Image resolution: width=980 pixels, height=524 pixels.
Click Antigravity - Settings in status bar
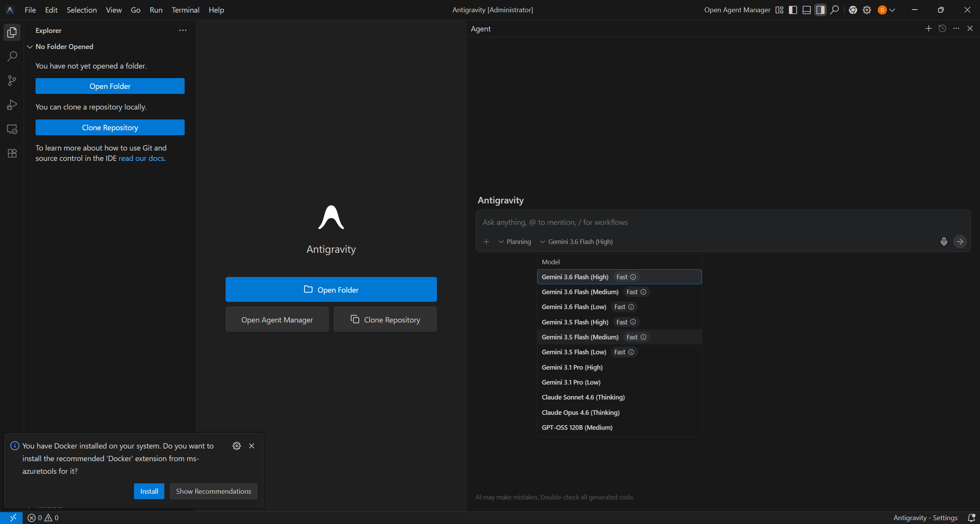(925, 518)
